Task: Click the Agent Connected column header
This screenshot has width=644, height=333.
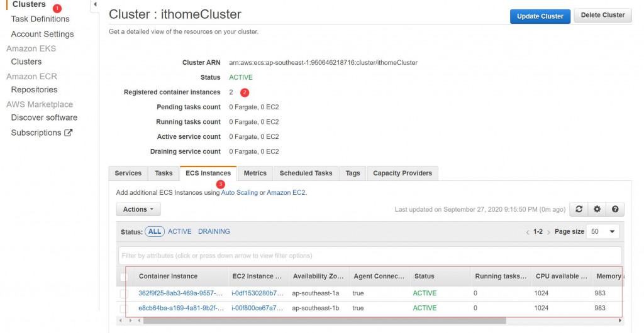Action: click(x=379, y=276)
